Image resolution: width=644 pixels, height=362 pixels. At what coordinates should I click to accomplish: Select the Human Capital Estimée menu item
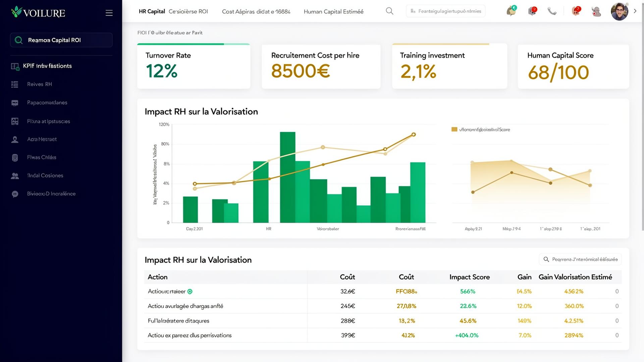333,11
